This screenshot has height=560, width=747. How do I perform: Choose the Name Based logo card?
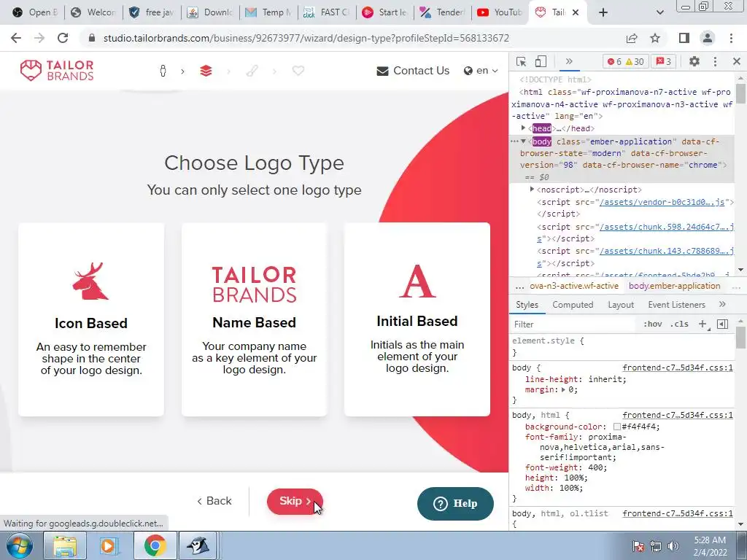pyautogui.click(x=254, y=319)
